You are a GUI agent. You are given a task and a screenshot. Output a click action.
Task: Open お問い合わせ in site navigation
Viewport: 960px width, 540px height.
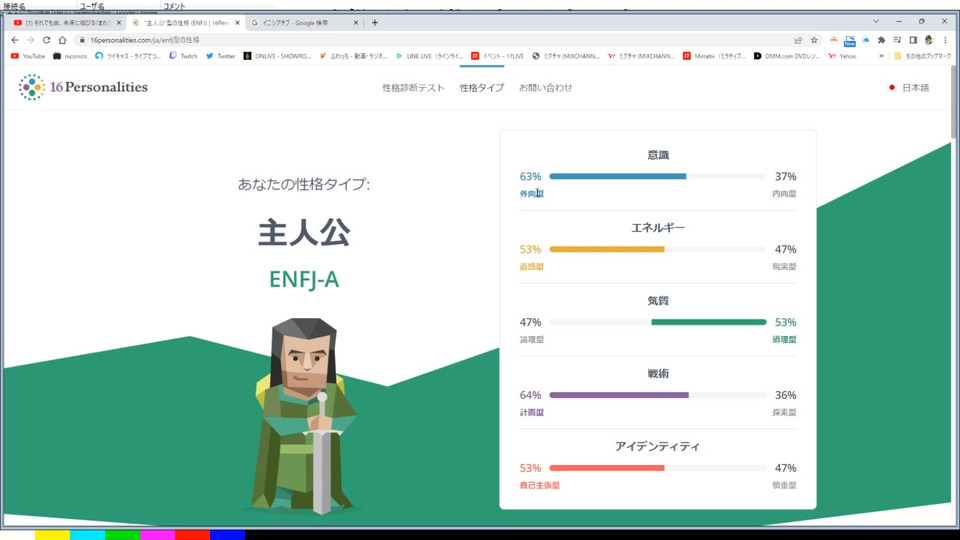point(546,88)
